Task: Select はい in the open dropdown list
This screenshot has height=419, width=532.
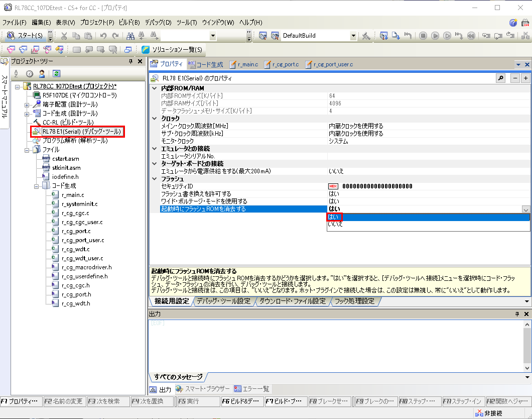Action: [428, 217]
